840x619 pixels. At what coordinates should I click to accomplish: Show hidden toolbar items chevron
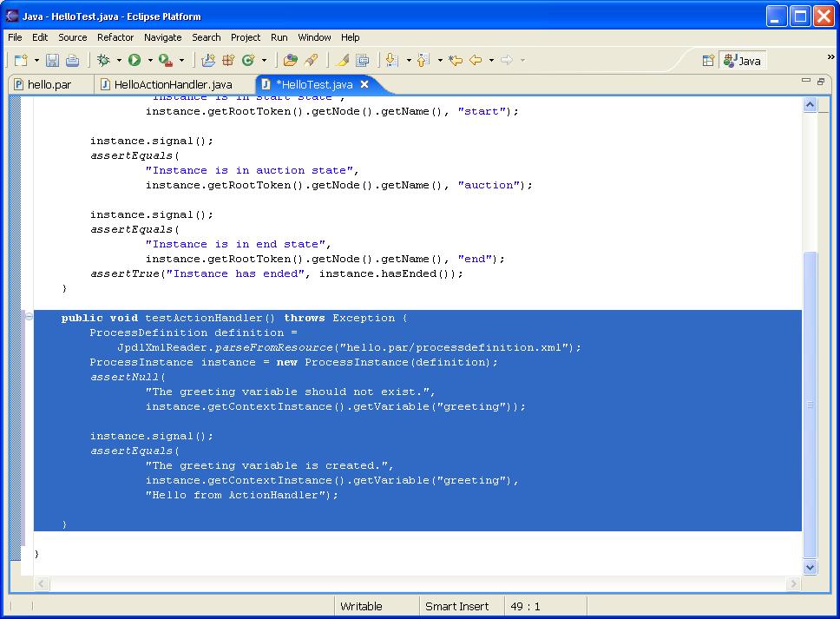coord(831,56)
